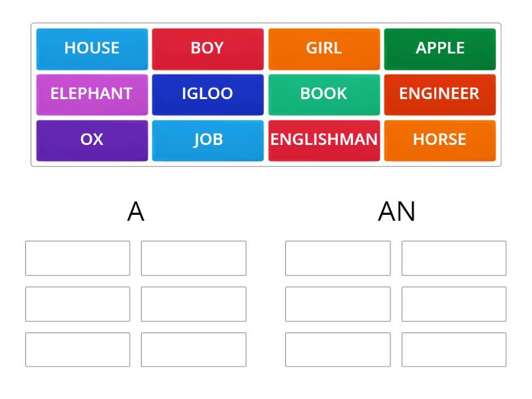Select the GIRL word tile

(x=324, y=47)
